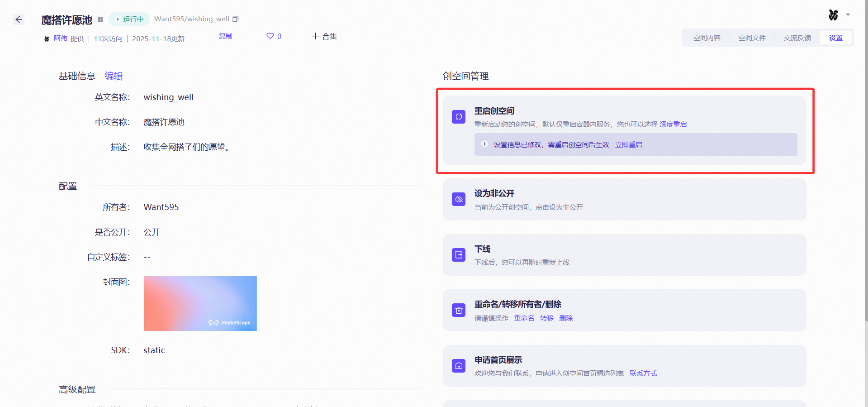Image resolution: width=868 pixels, height=407 pixels.
Task: Click the 阿伟 author avatar icon
Action: (47, 39)
